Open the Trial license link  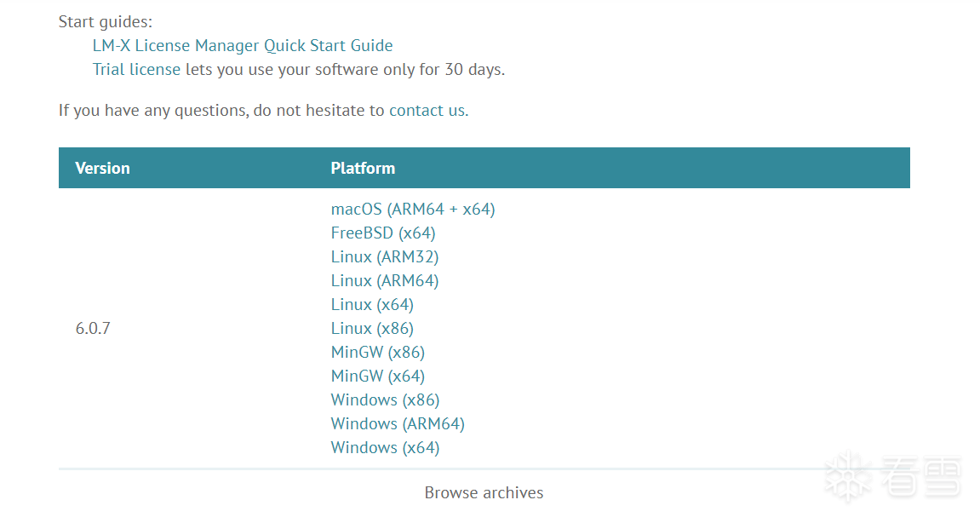pyautogui.click(x=136, y=70)
